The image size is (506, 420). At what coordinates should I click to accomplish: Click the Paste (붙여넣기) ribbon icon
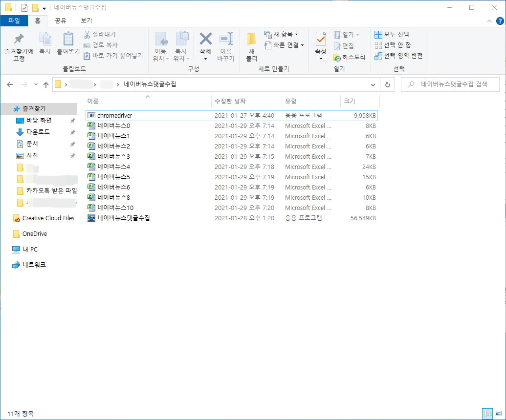68,39
